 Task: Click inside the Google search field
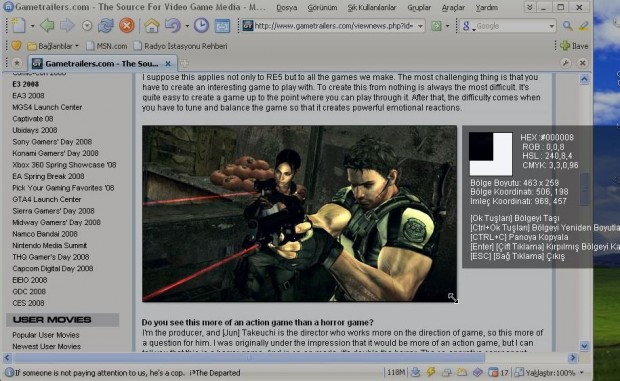(512, 26)
